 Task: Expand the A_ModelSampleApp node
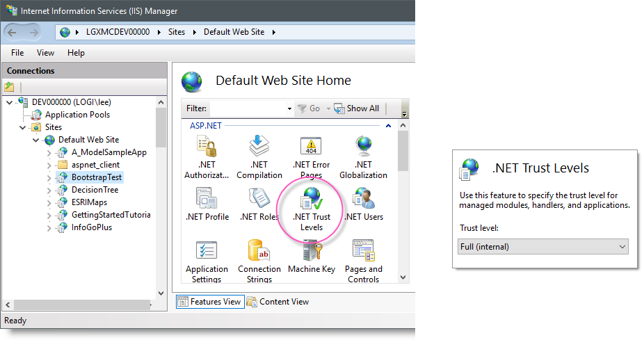point(49,153)
